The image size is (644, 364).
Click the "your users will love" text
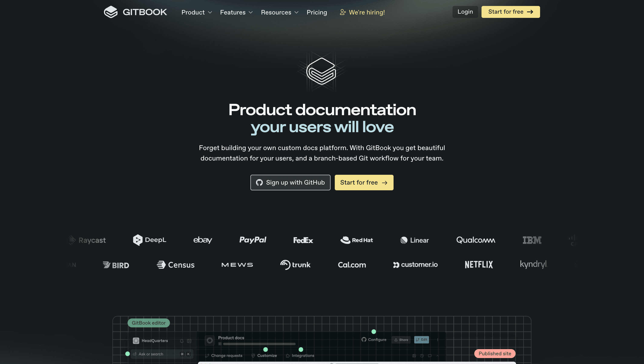tap(322, 127)
